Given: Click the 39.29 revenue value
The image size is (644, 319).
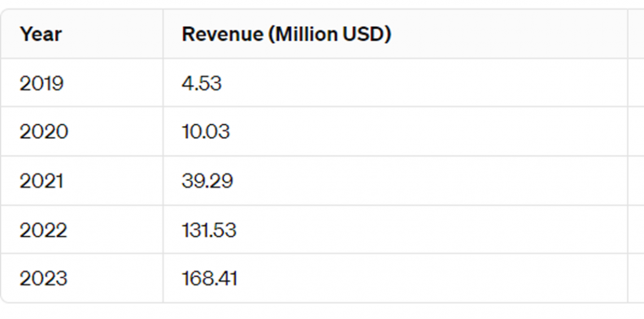Looking at the screenshot, I should pyautogui.click(x=208, y=181).
